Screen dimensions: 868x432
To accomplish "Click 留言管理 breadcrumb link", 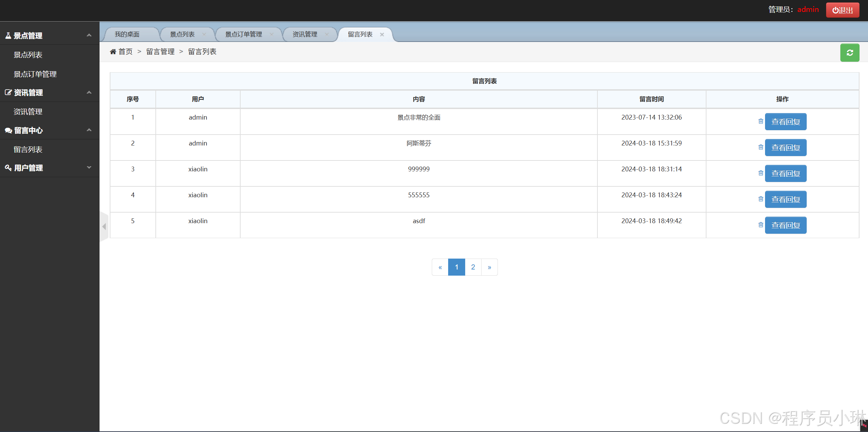I will click(x=160, y=52).
